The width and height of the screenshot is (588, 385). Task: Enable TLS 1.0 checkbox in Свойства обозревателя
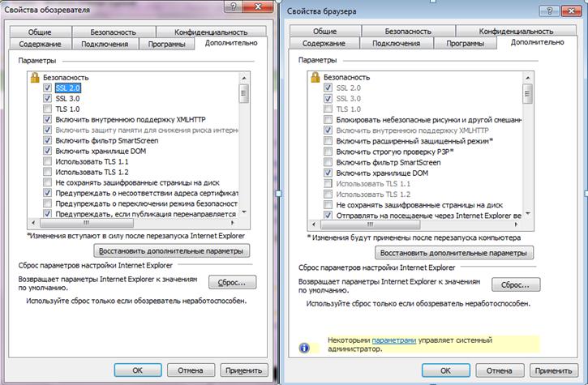(x=47, y=109)
